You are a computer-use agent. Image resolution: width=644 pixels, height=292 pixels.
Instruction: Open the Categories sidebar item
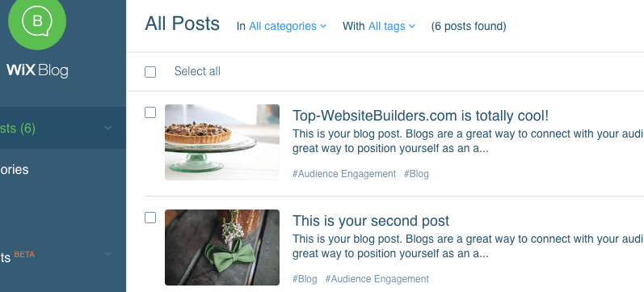click(15, 169)
